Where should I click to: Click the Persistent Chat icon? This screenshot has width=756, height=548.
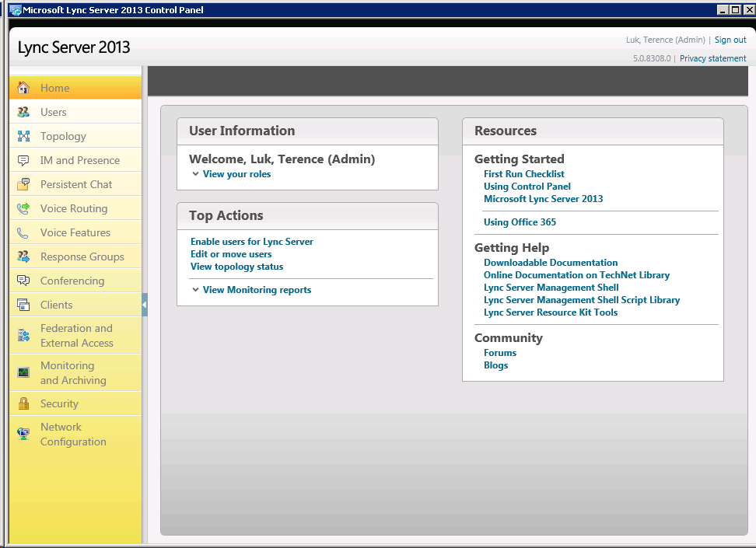pyautogui.click(x=23, y=184)
